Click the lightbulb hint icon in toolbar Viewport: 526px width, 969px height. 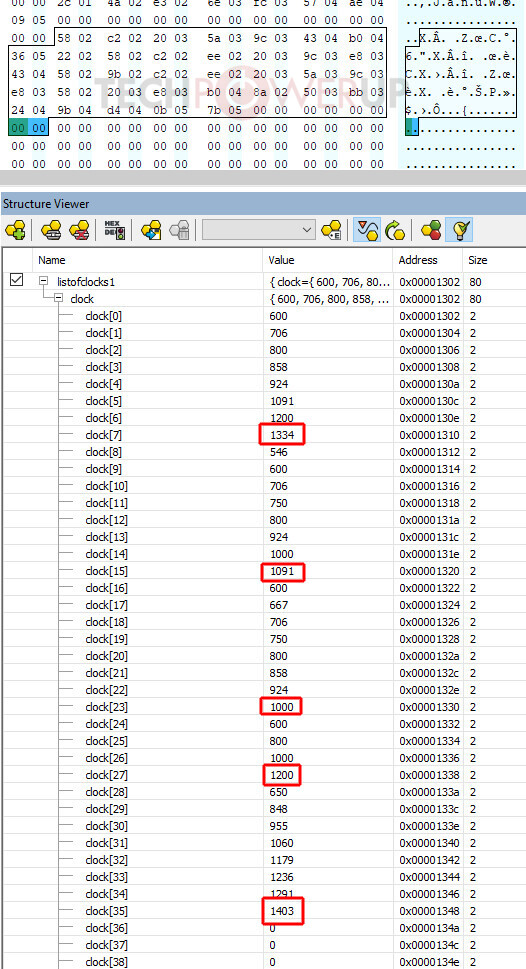point(462,231)
